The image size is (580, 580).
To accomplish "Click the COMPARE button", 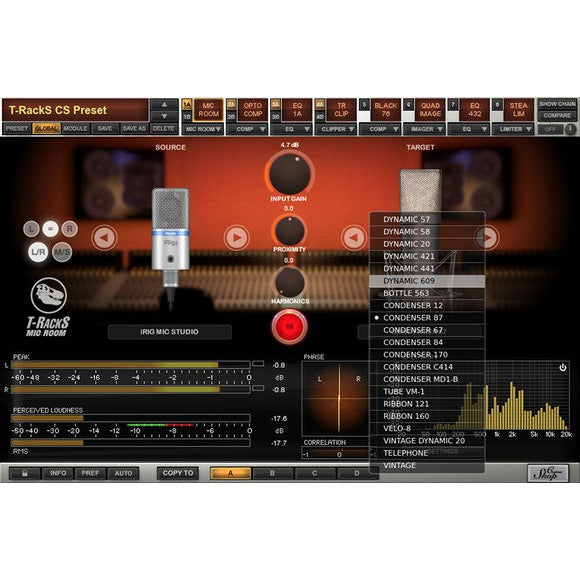I will click(x=557, y=116).
